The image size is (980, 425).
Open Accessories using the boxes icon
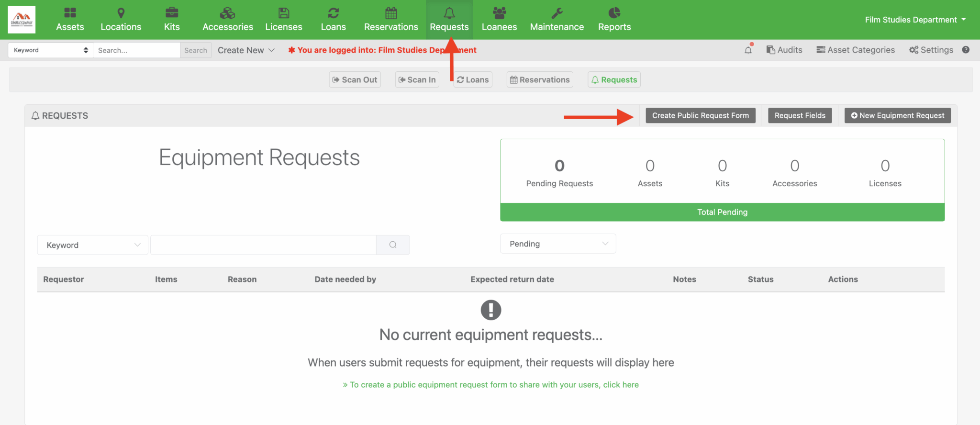click(x=227, y=13)
